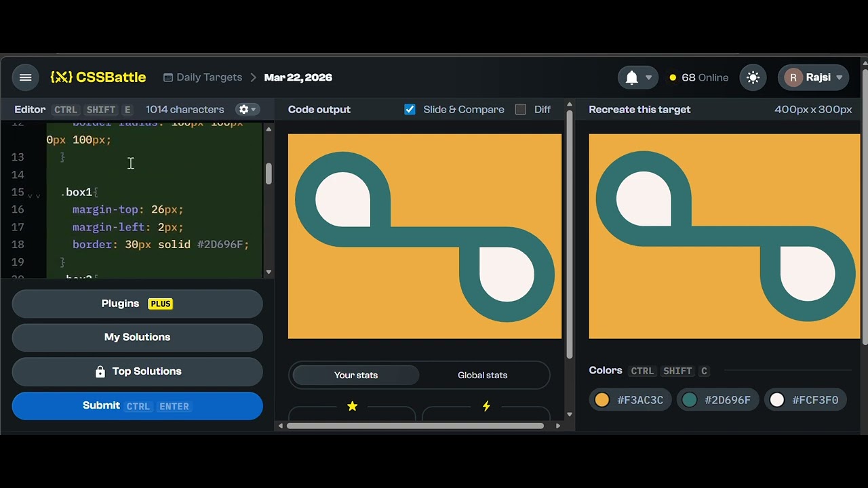Open the hamburger menu
Screen dimensions: 868x488
tap(25, 77)
